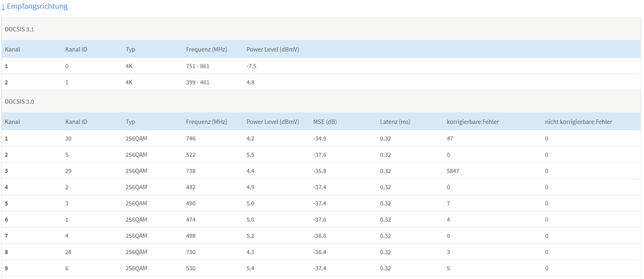Select power level 4.3 cell
The width and height of the screenshot is (644, 279).
pos(251,252)
